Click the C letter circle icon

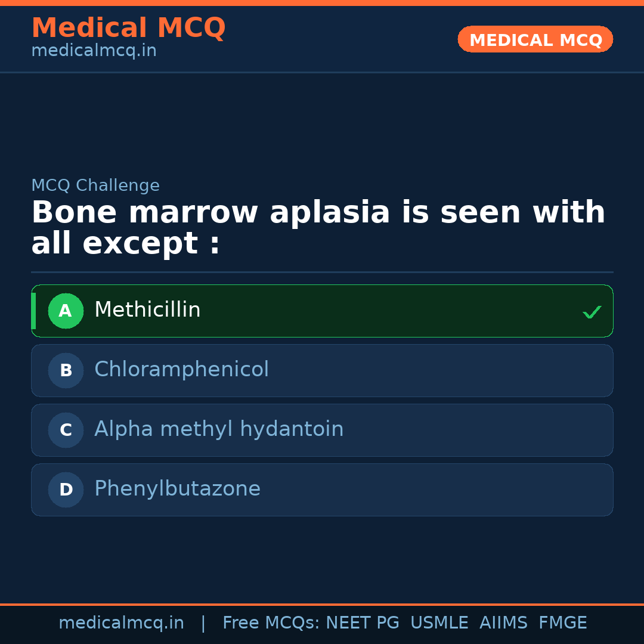66,430
